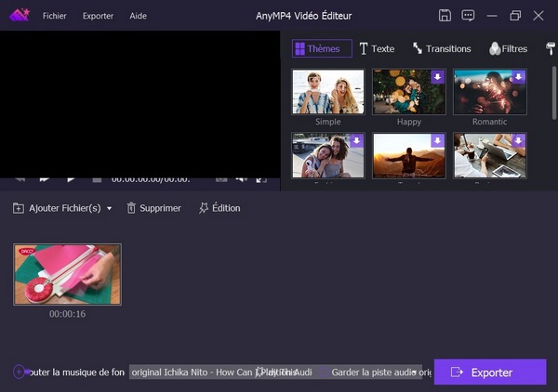
Task: Restore down the AnyMP4 window
Action: (515, 16)
